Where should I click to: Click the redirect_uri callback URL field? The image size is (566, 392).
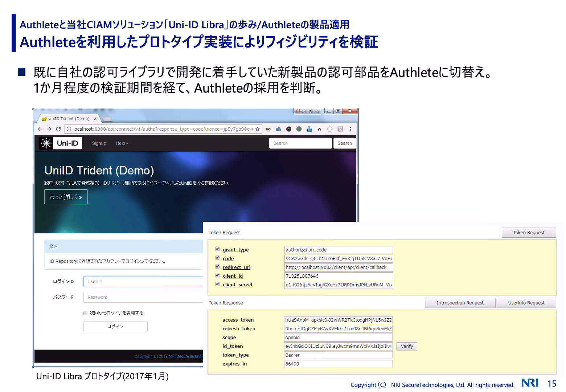click(339, 268)
